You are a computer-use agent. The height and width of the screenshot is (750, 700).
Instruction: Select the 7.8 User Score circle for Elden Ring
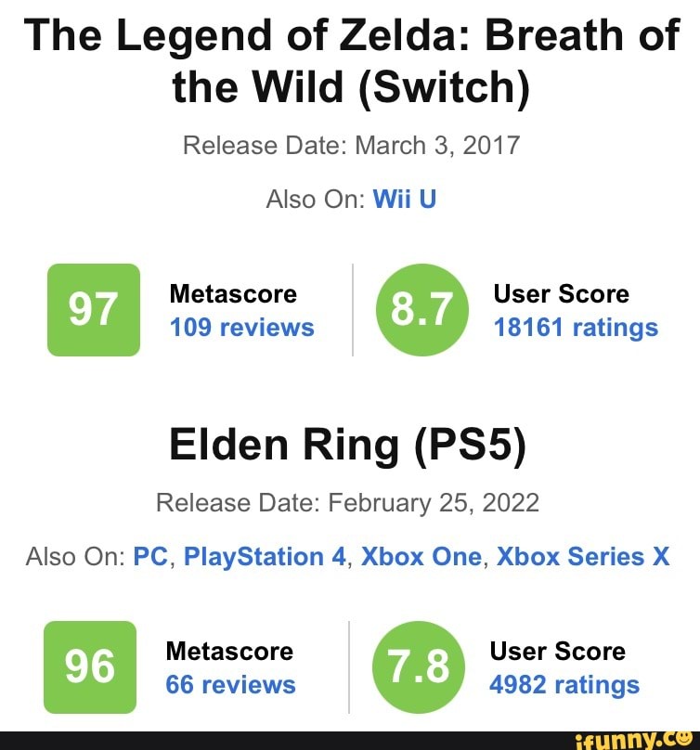coord(421,667)
